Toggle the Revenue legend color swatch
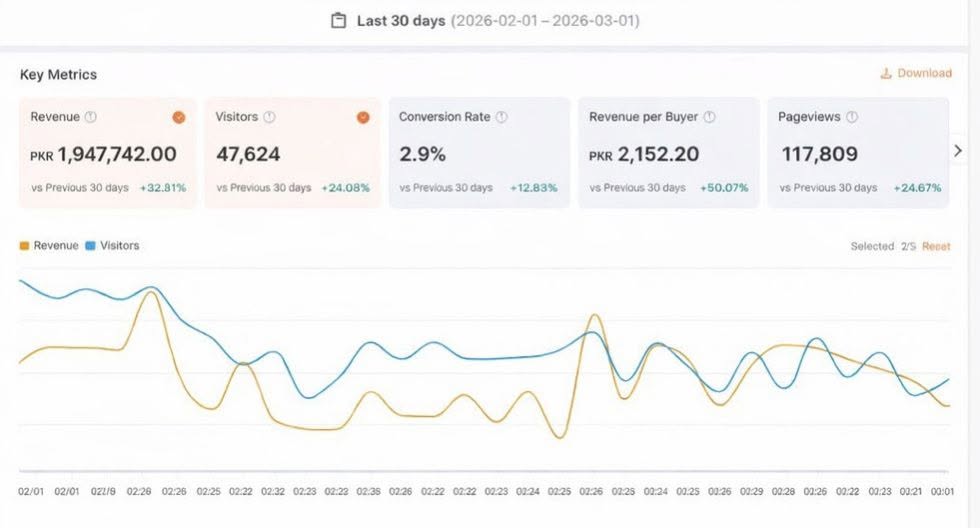Viewport: 980px width, 528px height. pos(24,246)
